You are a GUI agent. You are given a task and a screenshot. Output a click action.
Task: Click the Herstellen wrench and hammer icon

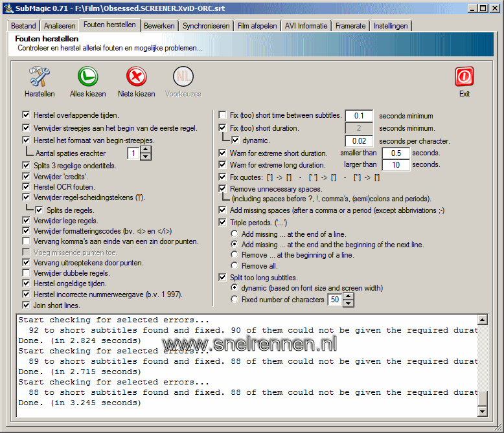pyautogui.click(x=40, y=76)
